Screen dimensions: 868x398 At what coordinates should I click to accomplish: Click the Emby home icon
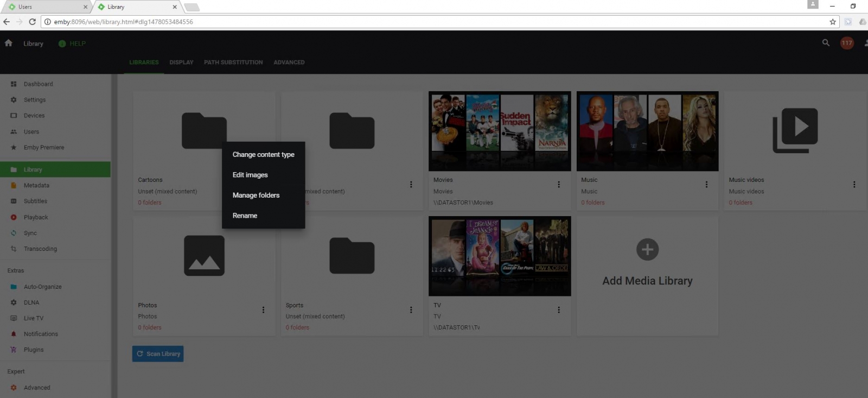(9, 43)
